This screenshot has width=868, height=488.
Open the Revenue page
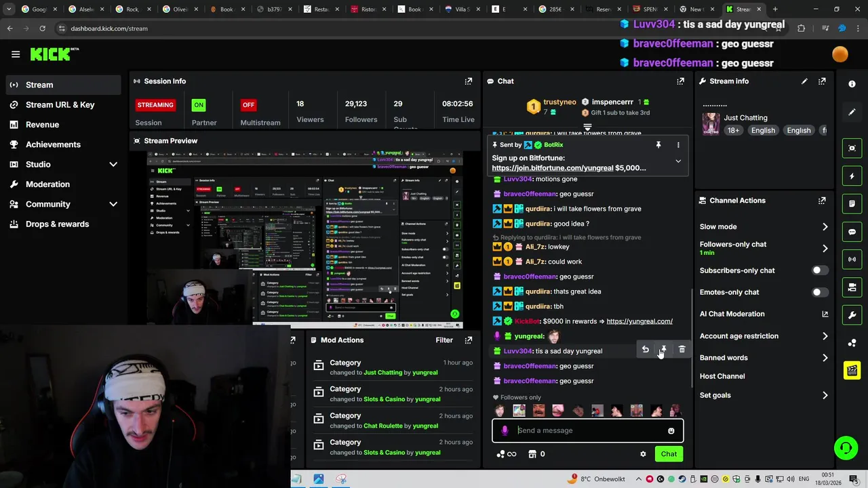pyautogui.click(x=62, y=125)
